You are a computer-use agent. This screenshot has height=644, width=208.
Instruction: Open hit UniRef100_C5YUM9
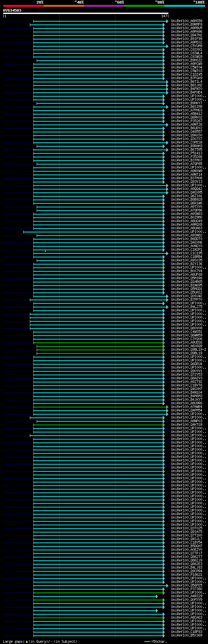tap(187, 46)
